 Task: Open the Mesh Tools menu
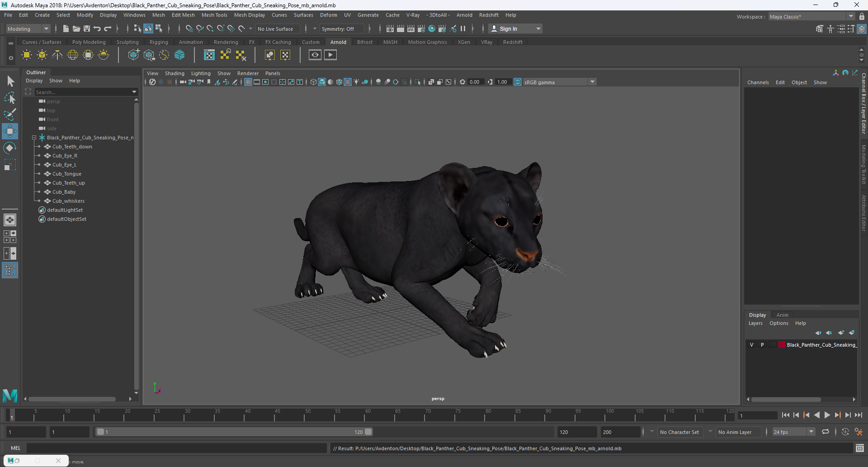pos(214,15)
